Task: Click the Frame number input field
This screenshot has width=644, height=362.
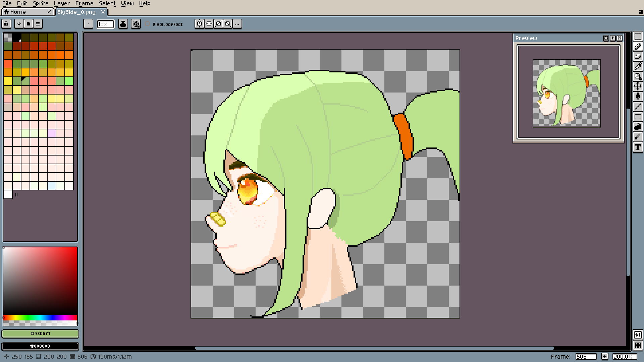Action: click(x=586, y=357)
